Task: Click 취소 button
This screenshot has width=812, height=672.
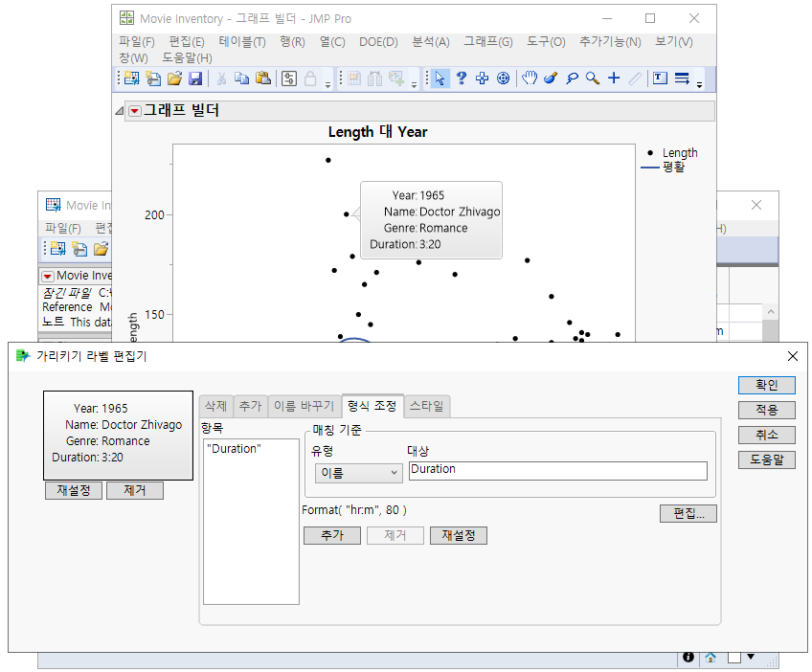Action: [766, 435]
